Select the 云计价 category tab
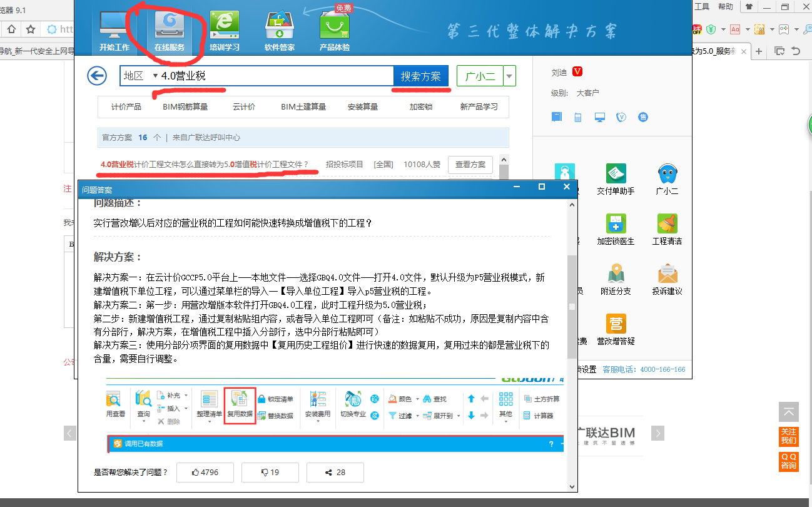This screenshot has width=812, height=507. (244, 107)
